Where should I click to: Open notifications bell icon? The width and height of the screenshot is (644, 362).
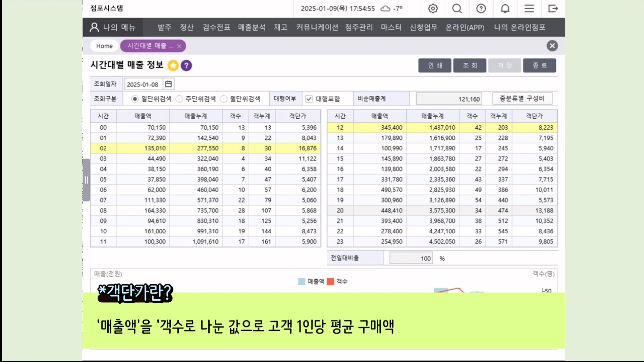505,8
